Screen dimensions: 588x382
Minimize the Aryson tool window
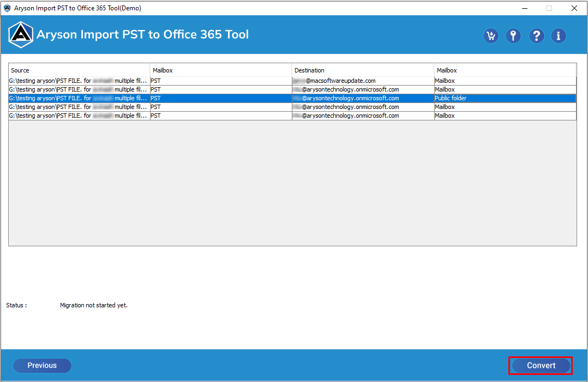525,8
